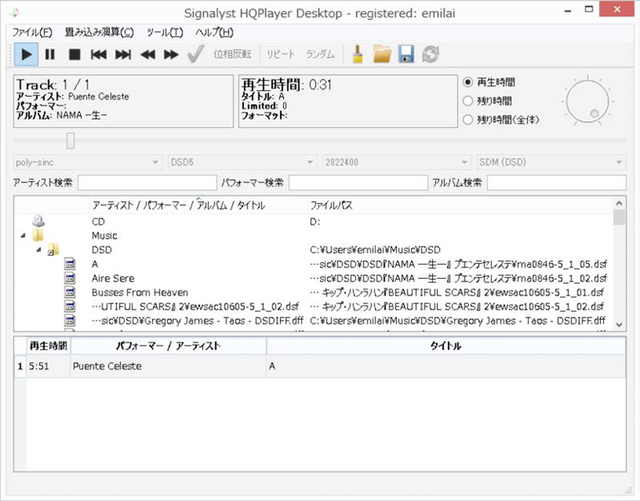Click the ランダム button
640x501 pixels.
click(320, 54)
